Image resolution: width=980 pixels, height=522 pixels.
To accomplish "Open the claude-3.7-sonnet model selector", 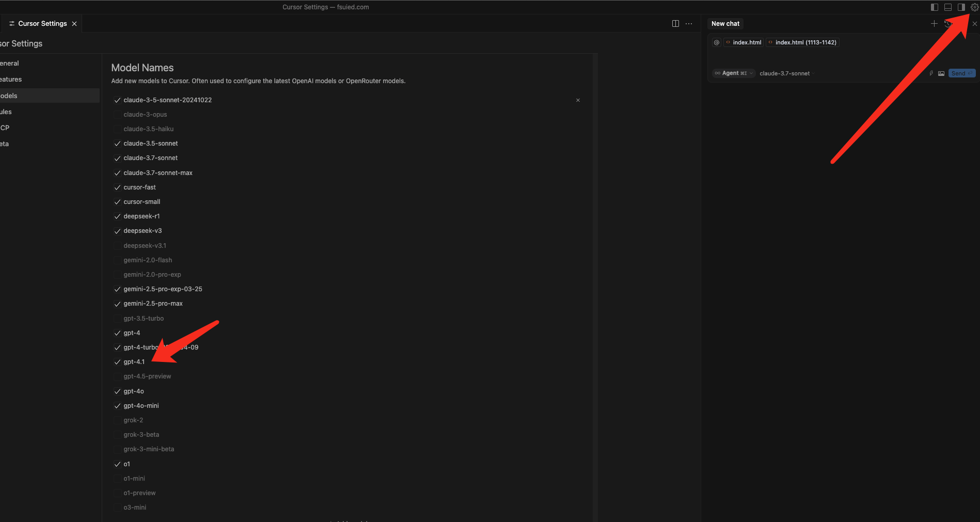I will [787, 73].
